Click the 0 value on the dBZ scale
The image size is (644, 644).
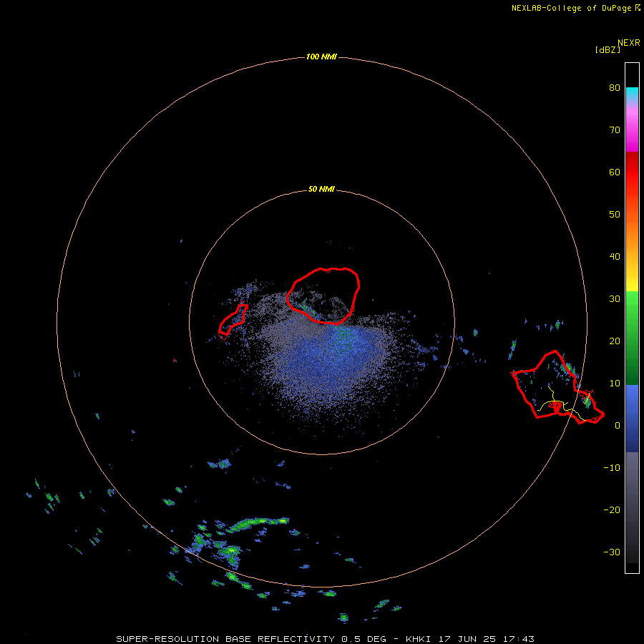point(618,426)
